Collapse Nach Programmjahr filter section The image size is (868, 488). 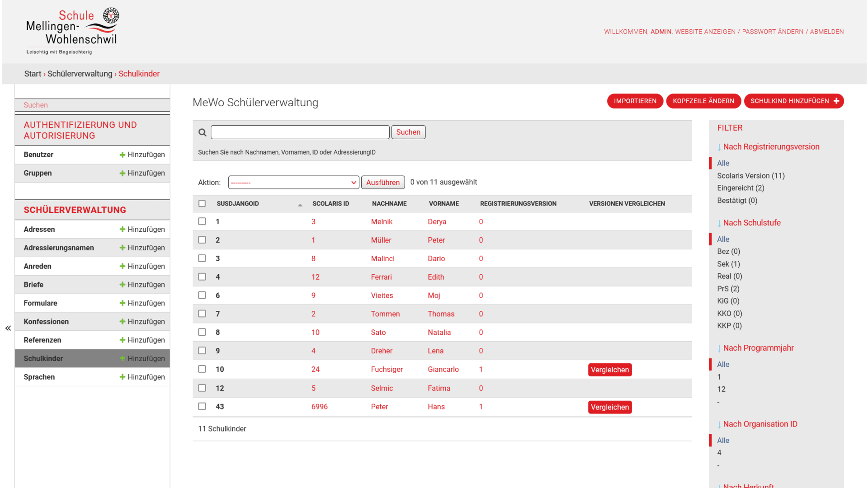pos(755,348)
